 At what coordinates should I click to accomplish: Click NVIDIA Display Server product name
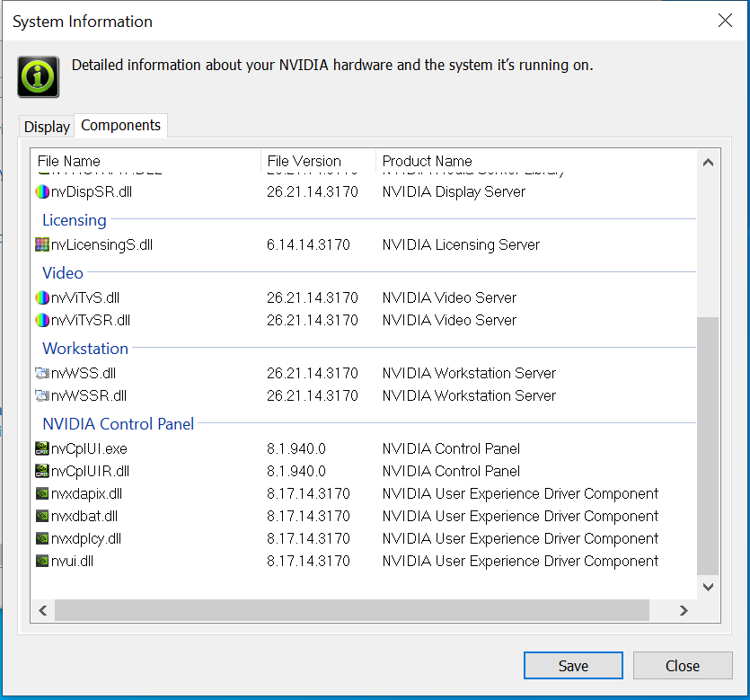[454, 192]
